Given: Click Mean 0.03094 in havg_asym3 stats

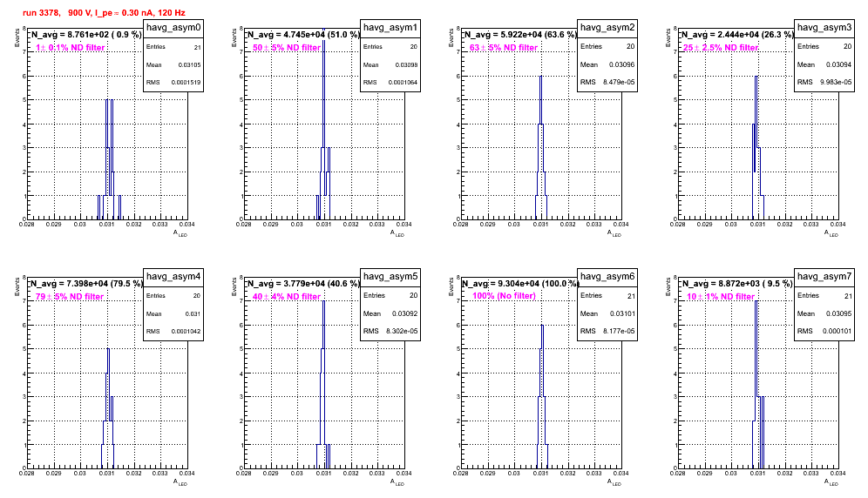Looking at the screenshot, I should (x=824, y=64).
